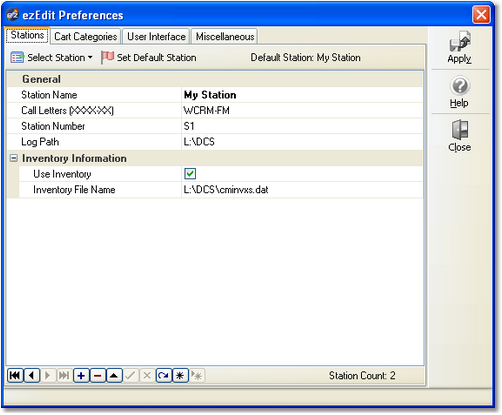The image size is (502, 415).
Task: Click the Inventory Information header text
Action: click(74, 158)
